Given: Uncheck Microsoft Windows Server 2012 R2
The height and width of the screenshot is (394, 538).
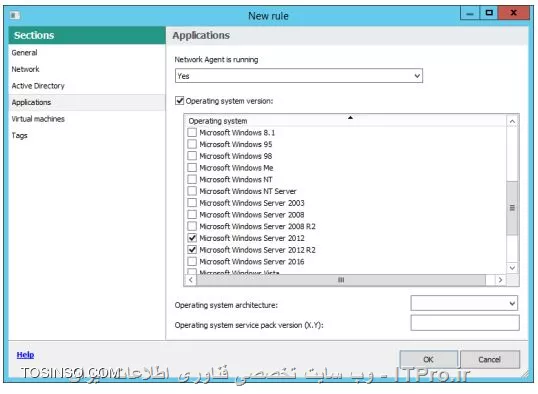Looking at the screenshot, I should pos(192,250).
